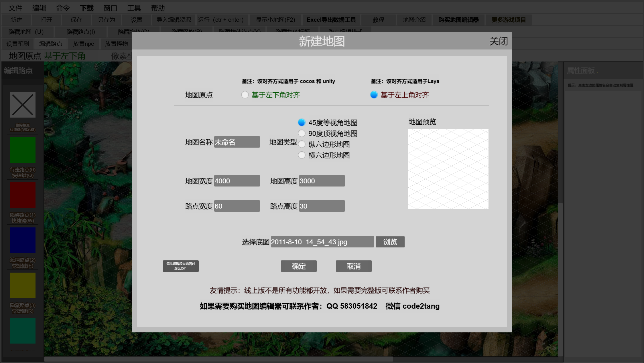Choose 90度顶视角地图 map type
The width and height of the screenshot is (644, 363).
[x=302, y=134]
